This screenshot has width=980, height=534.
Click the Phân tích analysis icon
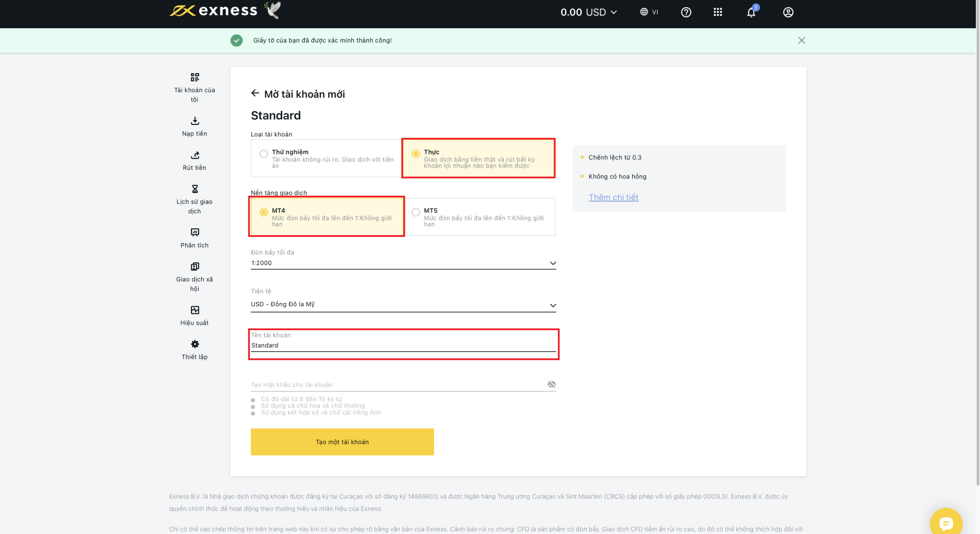(x=195, y=233)
